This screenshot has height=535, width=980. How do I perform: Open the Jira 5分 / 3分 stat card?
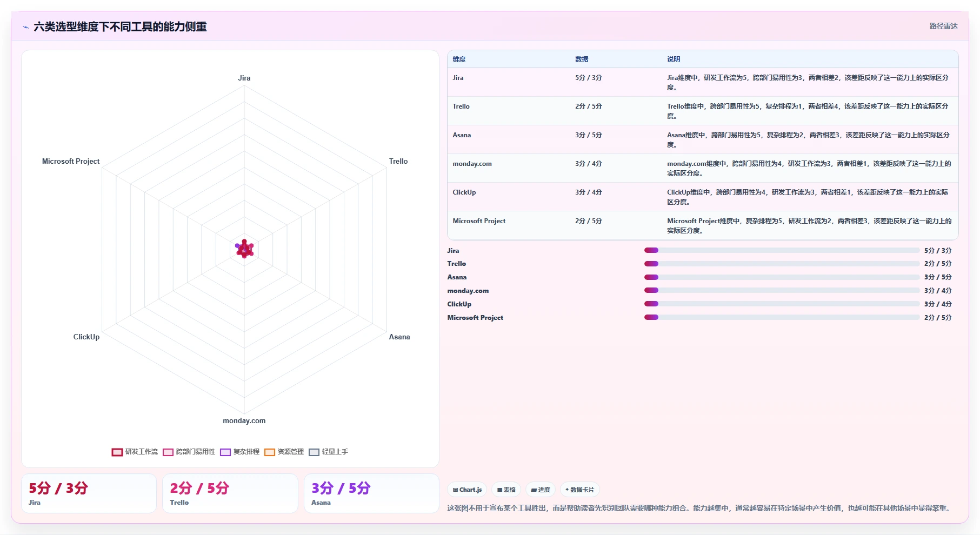tap(89, 493)
